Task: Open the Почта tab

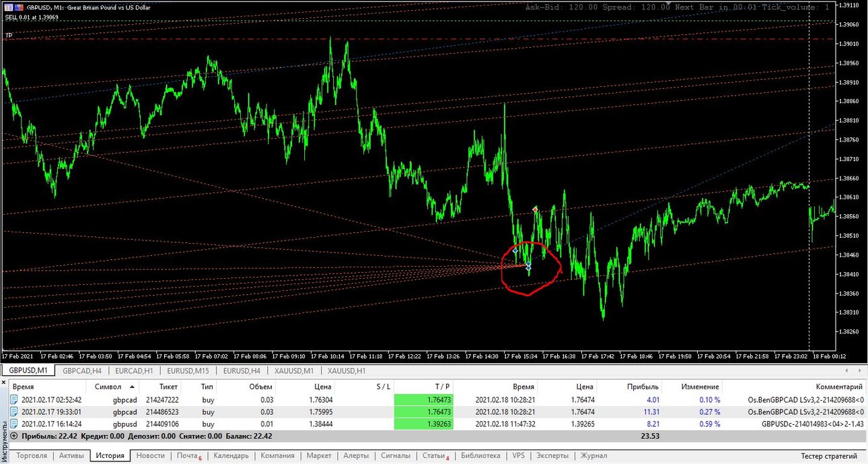Action: 188,456
